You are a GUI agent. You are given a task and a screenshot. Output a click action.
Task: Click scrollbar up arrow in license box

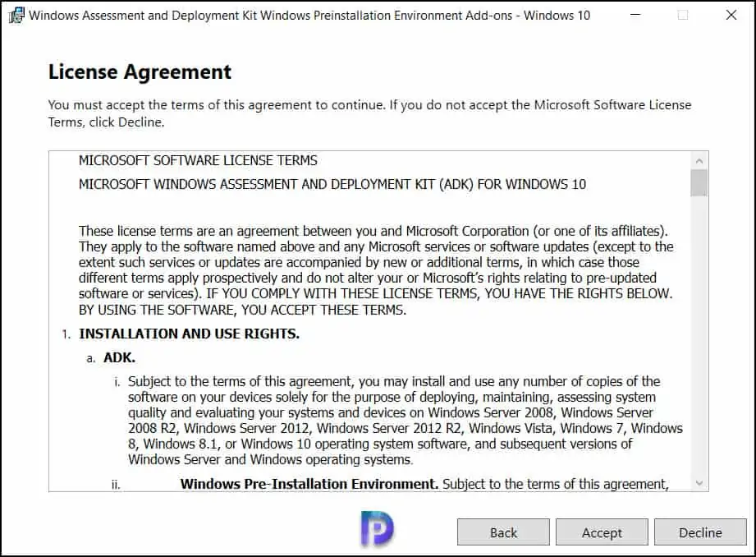[699, 160]
